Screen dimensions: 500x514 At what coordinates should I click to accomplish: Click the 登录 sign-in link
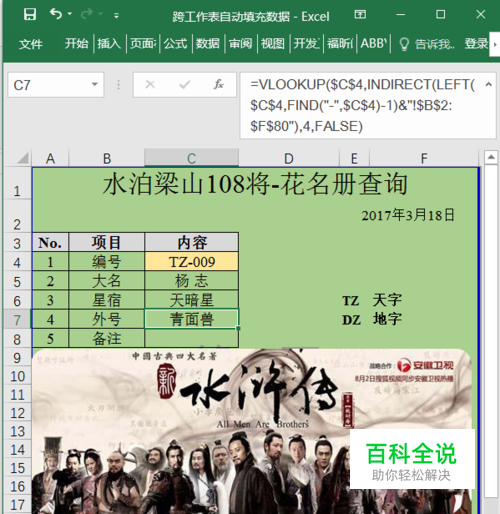pos(476,43)
